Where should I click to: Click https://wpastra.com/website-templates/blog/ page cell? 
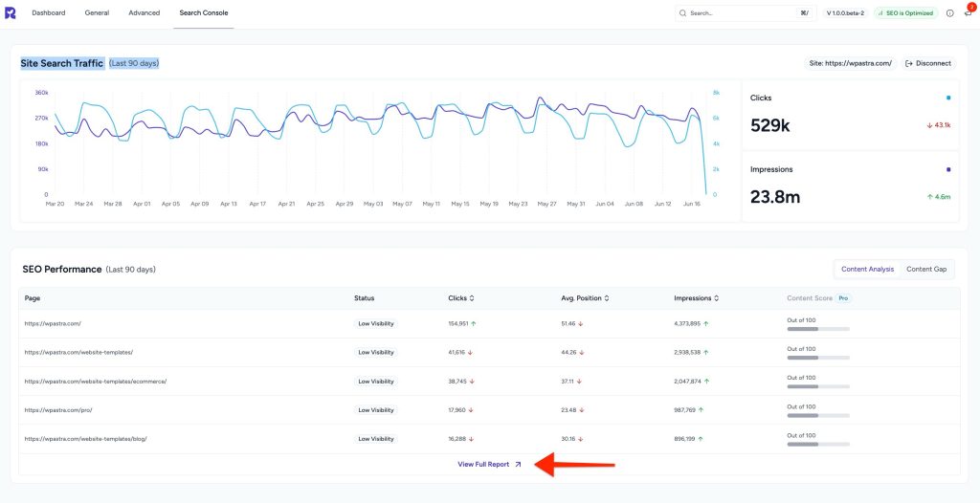(85, 439)
